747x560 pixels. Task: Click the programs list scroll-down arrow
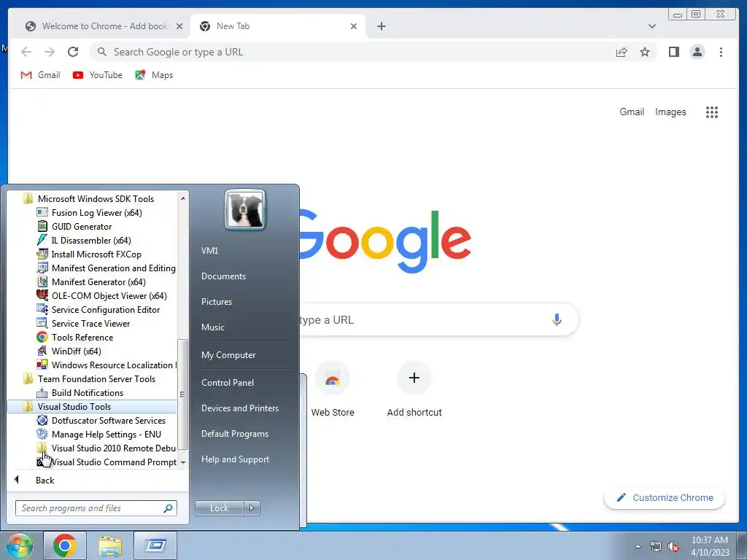click(183, 463)
